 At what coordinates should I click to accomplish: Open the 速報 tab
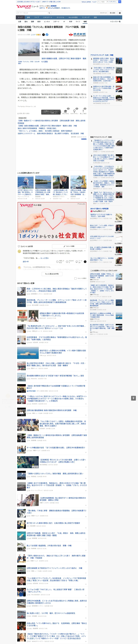coord(28,17)
